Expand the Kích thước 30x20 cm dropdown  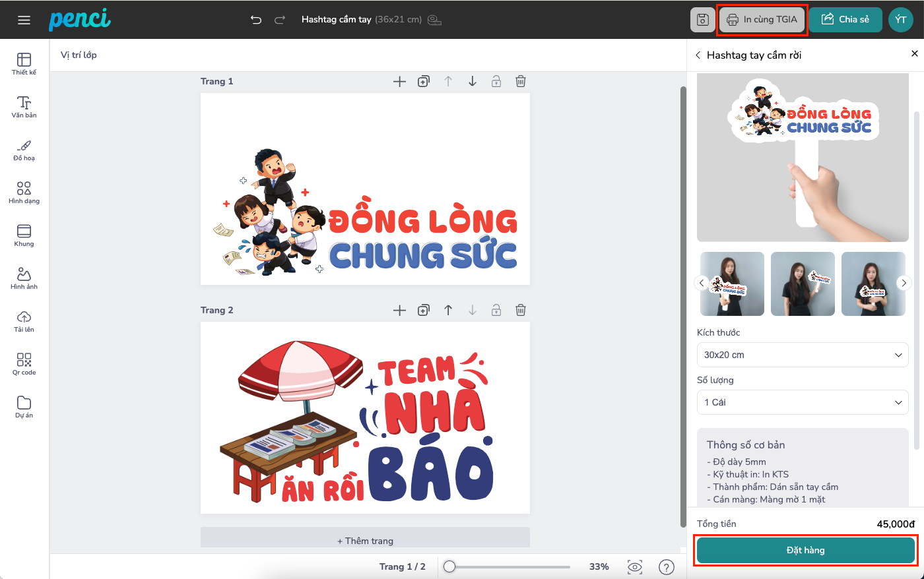click(803, 355)
